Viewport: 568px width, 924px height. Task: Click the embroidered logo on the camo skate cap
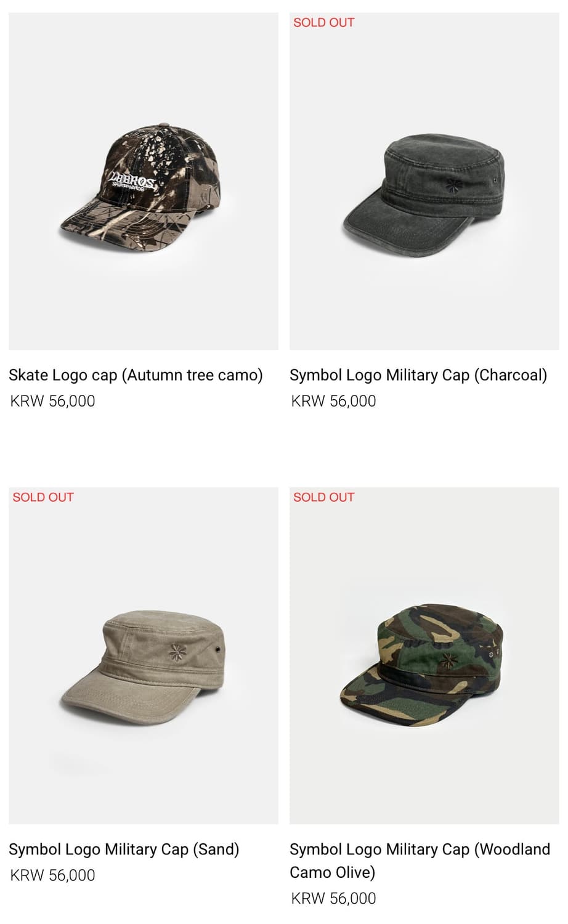coord(132,181)
